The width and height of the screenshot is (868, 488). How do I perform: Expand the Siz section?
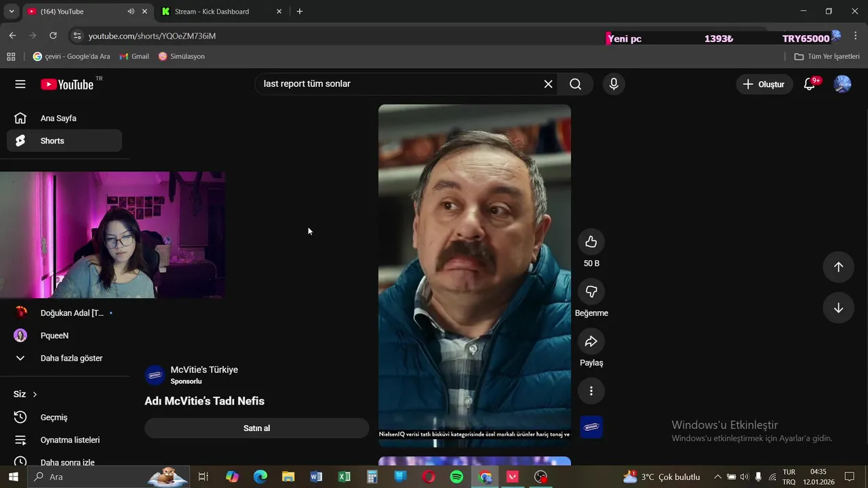[26, 394]
